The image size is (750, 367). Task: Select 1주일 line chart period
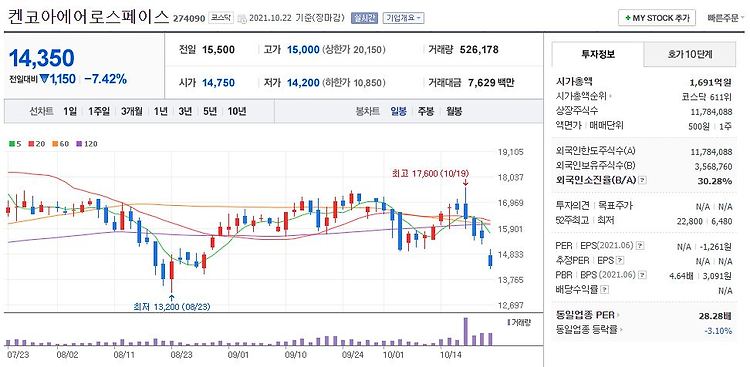(x=99, y=111)
